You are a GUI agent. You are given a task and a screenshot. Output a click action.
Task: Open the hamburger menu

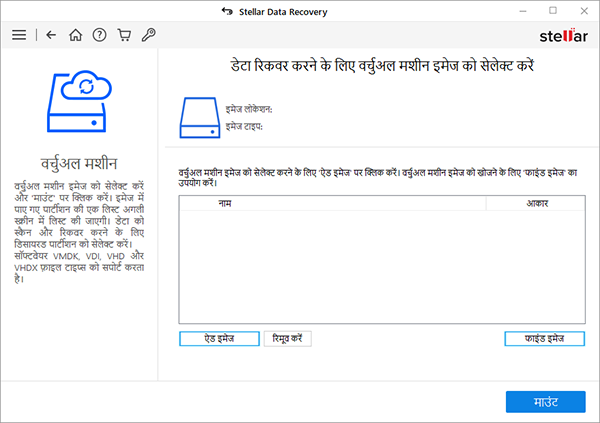19,35
